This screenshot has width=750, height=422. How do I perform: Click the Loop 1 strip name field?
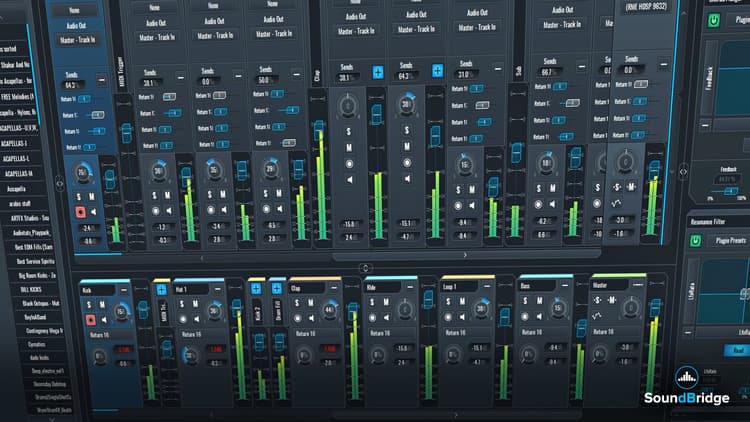460,287
